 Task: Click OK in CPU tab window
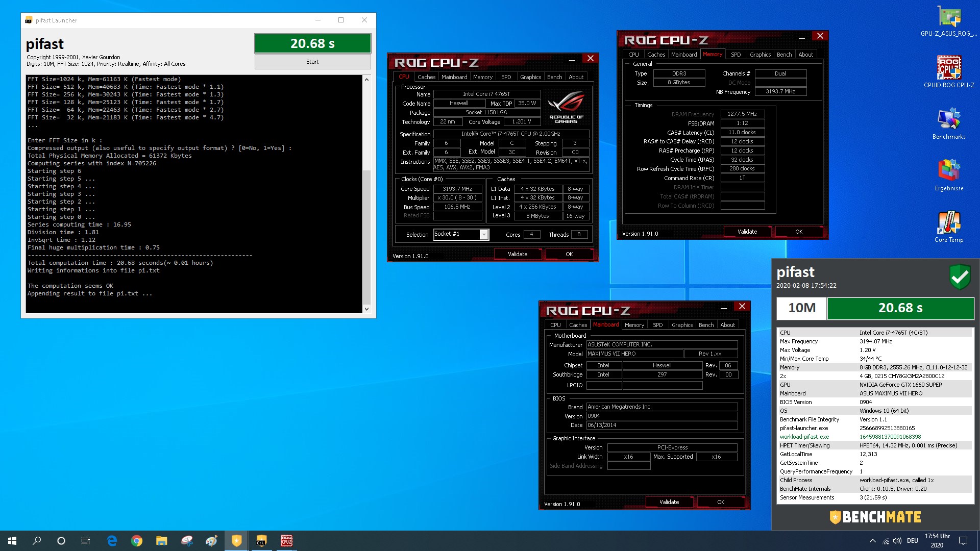pyautogui.click(x=569, y=254)
